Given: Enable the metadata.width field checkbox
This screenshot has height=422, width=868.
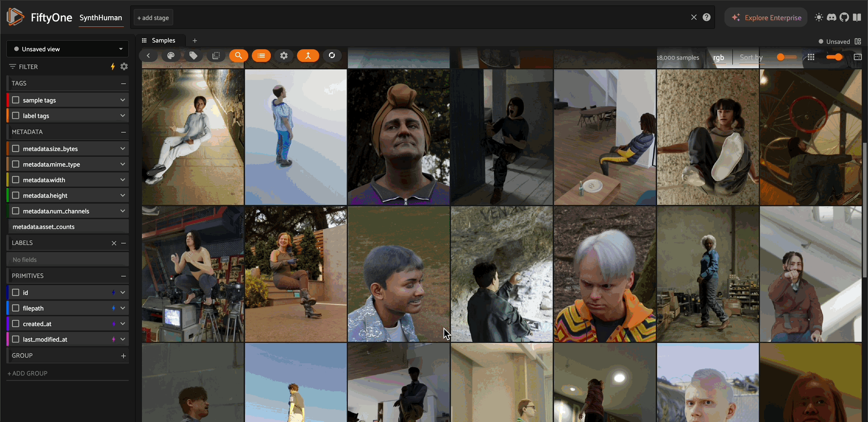Looking at the screenshot, I should tap(16, 180).
